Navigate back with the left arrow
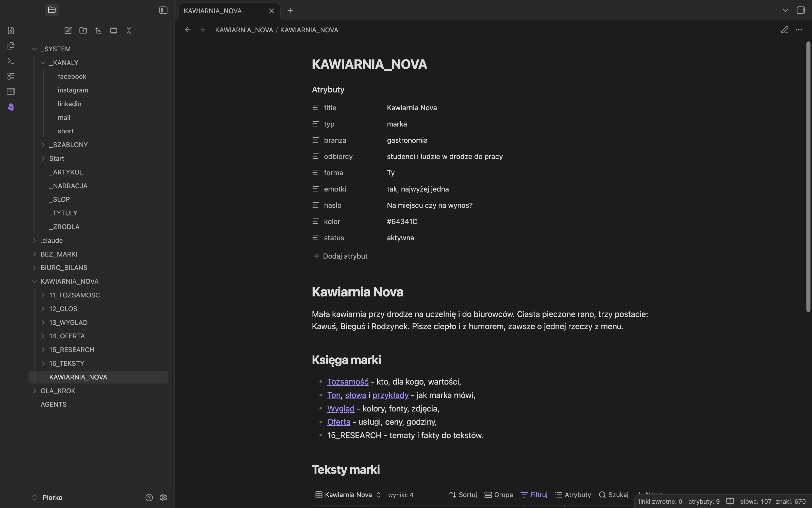812x508 pixels. click(188, 30)
